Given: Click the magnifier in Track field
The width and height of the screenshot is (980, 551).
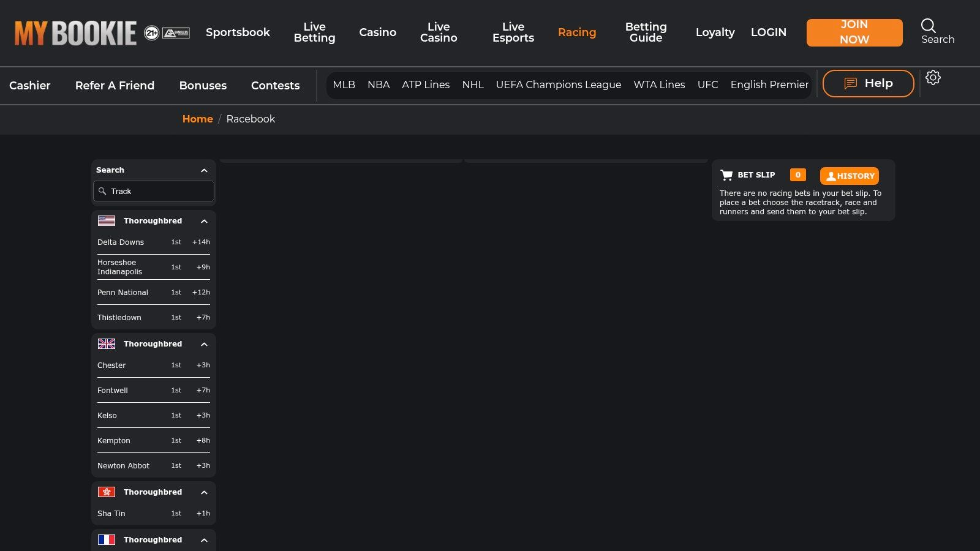Looking at the screenshot, I should click(102, 192).
